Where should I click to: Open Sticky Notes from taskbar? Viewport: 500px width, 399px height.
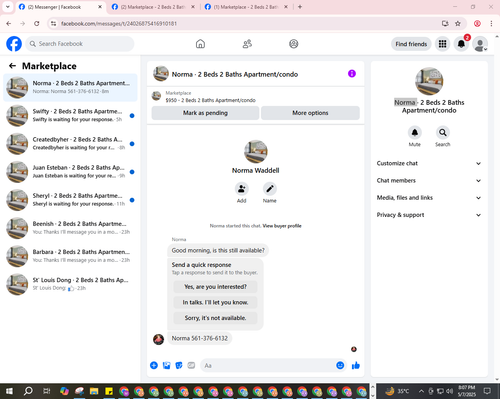pyautogui.click(x=109, y=391)
